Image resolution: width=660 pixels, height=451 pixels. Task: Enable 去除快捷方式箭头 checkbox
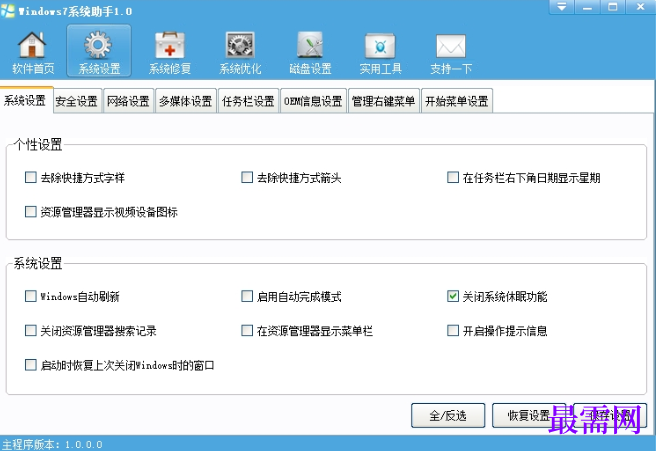tap(247, 177)
